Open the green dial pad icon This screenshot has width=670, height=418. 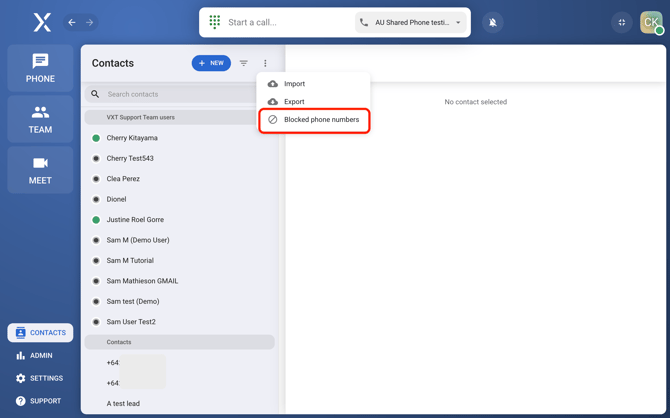pyautogui.click(x=215, y=22)
